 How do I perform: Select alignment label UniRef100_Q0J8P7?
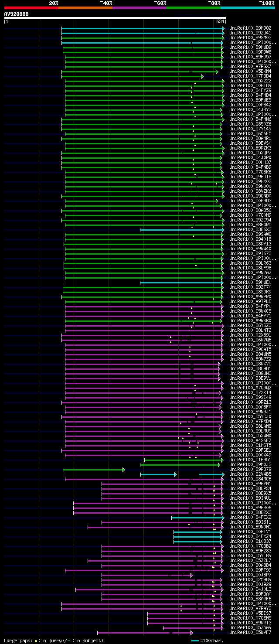point(250,575)
